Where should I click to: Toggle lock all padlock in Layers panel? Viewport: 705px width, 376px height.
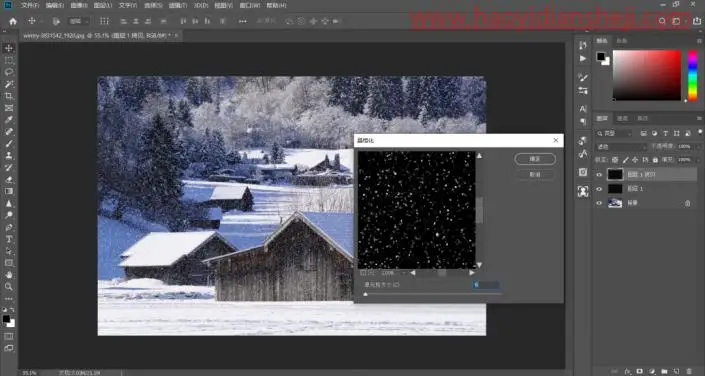655,160
